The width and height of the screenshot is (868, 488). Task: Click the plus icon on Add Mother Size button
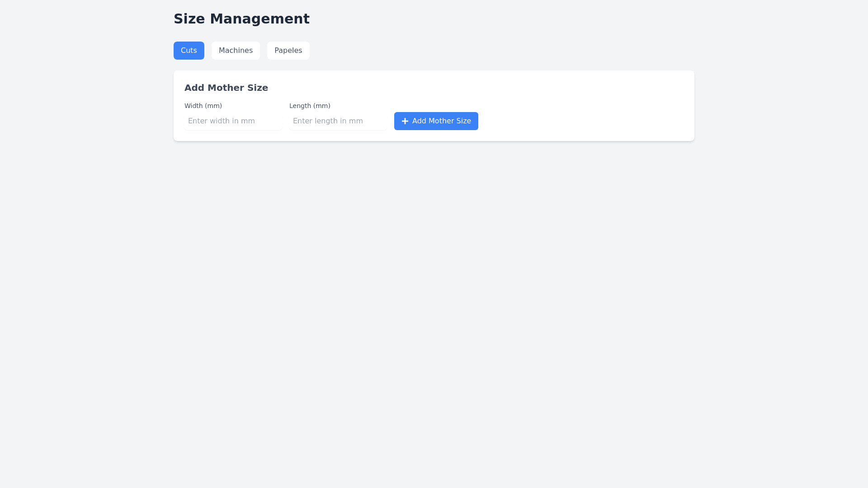coord(405,121)
